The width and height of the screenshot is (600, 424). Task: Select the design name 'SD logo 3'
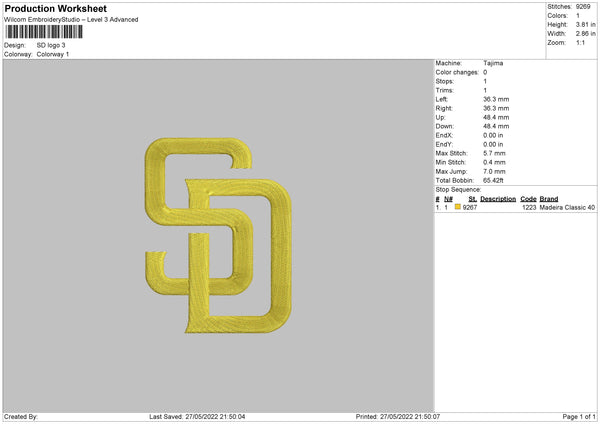(x=51, y=45)
